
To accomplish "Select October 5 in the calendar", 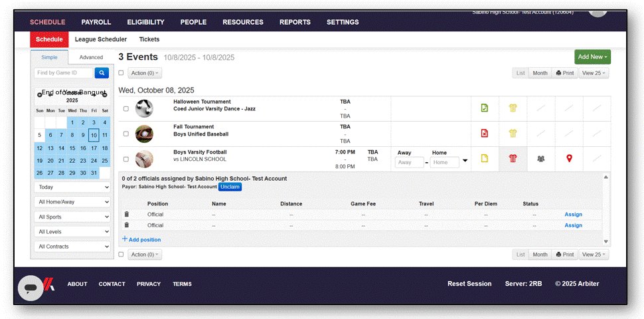I will click(39, 136).
